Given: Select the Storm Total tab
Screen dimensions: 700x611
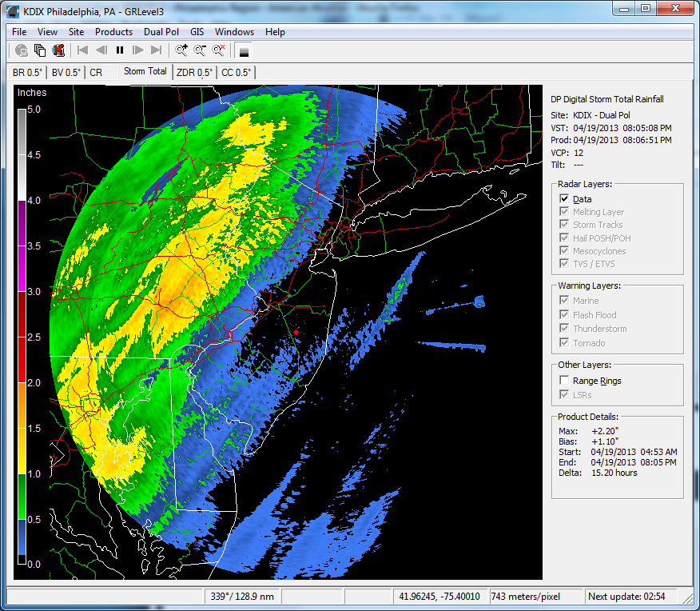Looking at the screenshot, I should coord(145,71).
